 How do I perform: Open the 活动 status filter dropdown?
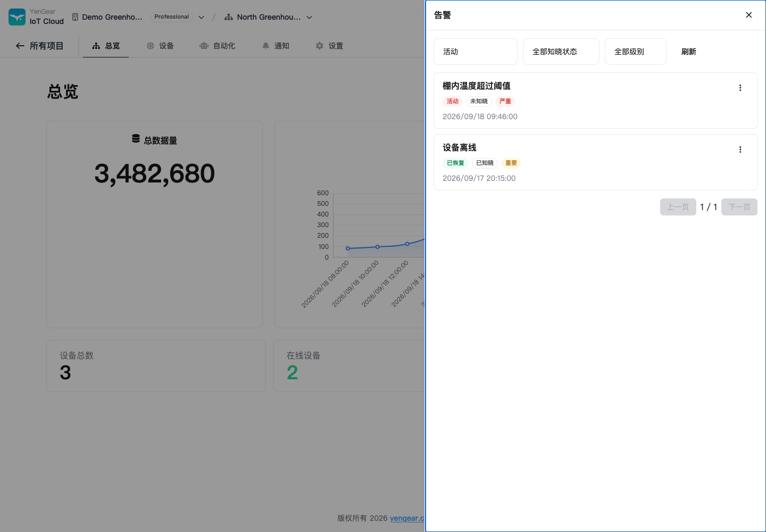tap(476, 52)
